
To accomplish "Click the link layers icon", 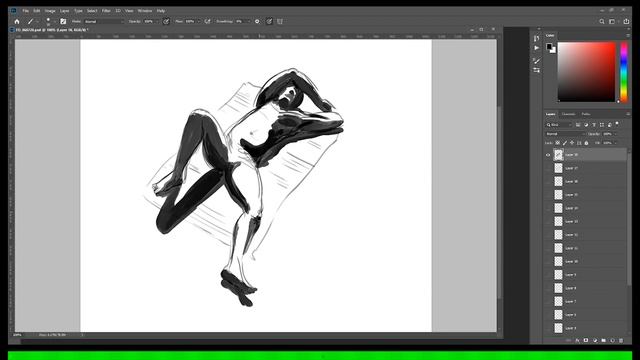I will (568, 340).
